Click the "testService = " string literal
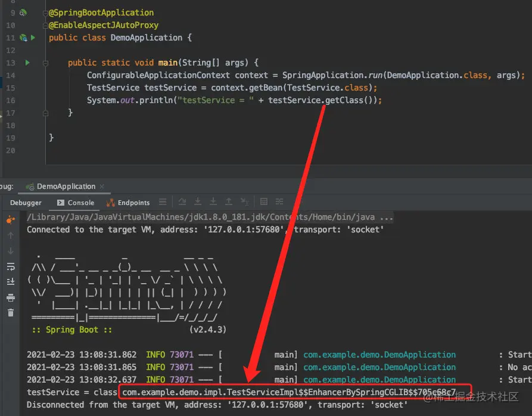 point(216,101)
